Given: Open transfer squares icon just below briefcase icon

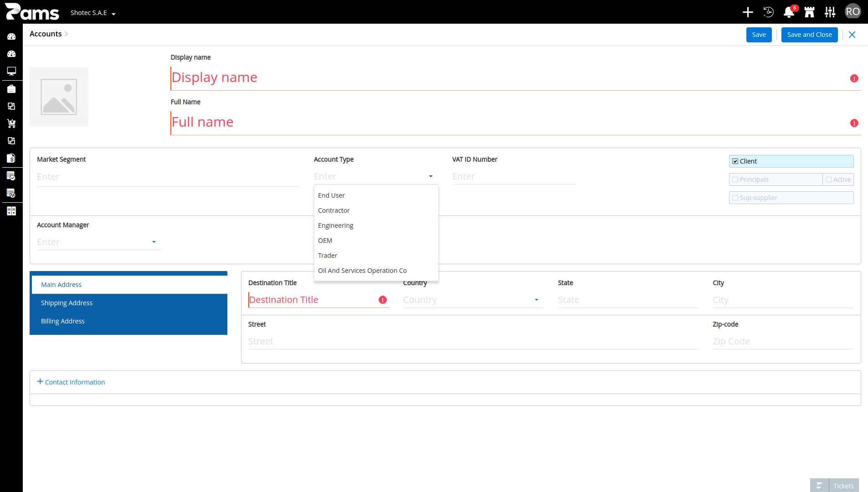Looking at the screenshot, I should (11, 106).
